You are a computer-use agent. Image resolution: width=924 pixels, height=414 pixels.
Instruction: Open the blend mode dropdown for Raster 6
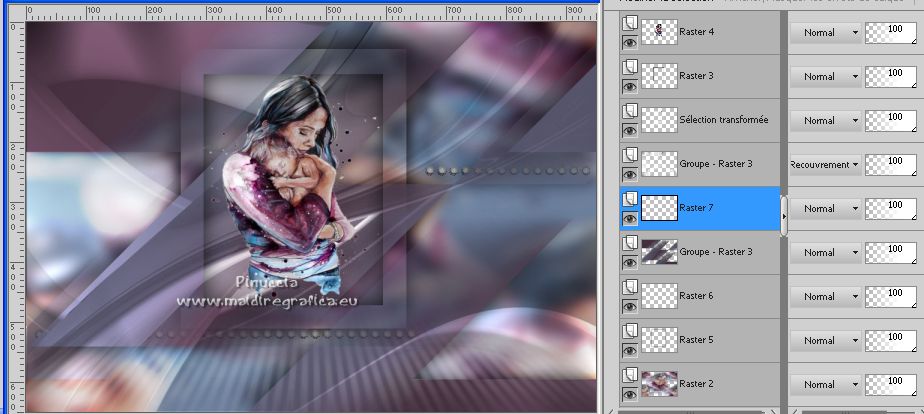click(825, 296)
